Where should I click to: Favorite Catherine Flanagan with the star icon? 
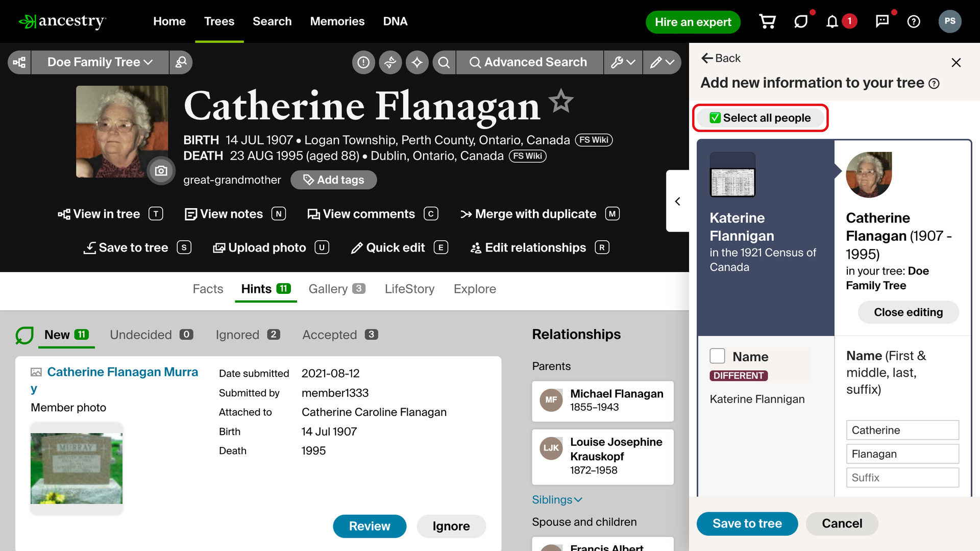click(x=561, y=101)
